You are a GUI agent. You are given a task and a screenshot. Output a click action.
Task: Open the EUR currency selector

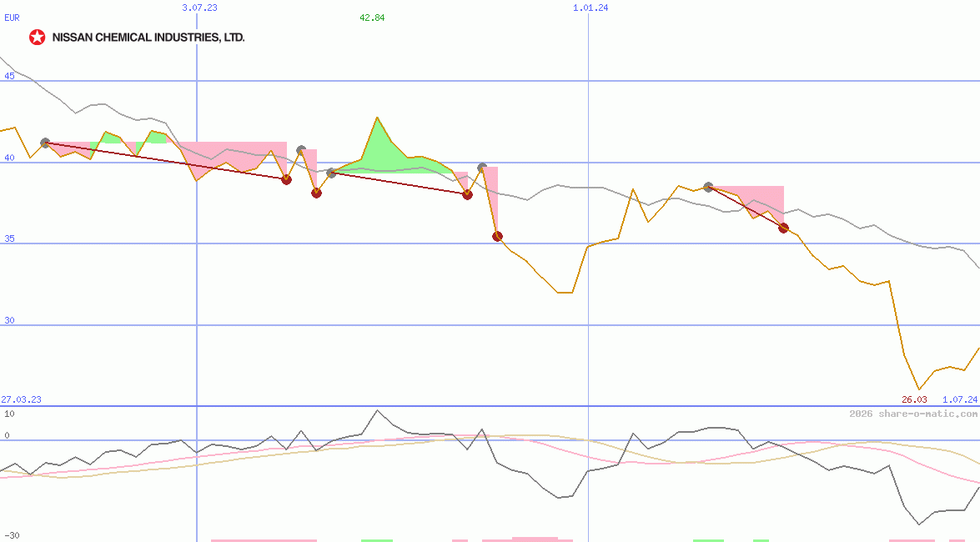click(x=12, y=18)
